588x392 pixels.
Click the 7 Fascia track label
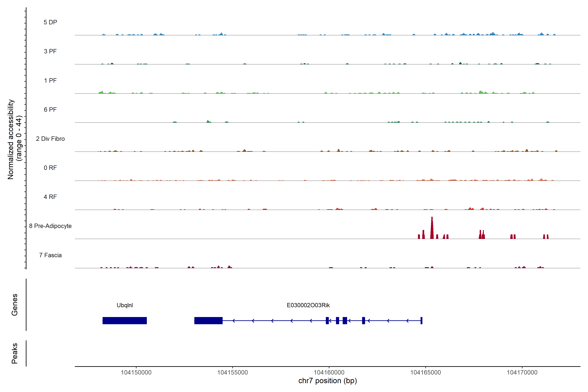tap(50, 255)
